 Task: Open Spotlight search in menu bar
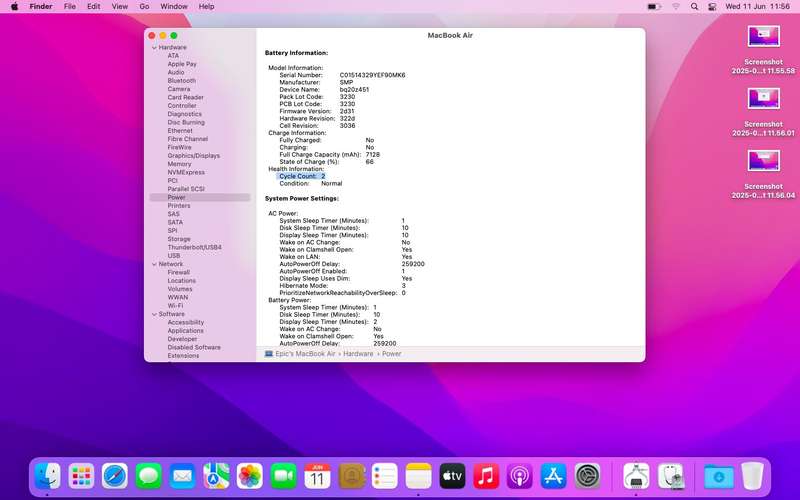(694, 7)
